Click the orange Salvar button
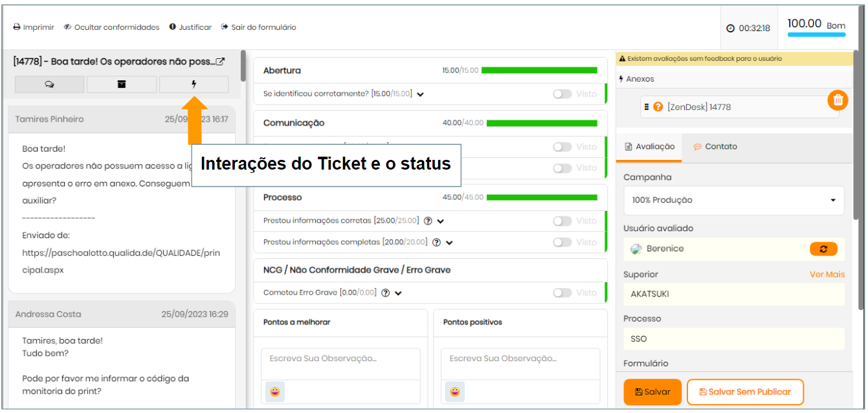The height and width of the screenshot is (413, 868). click(x=652, y=392)
